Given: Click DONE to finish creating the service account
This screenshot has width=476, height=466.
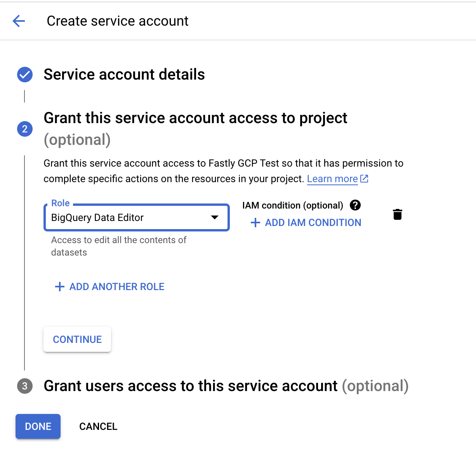Looking at the screenshot, I should 38,426.
